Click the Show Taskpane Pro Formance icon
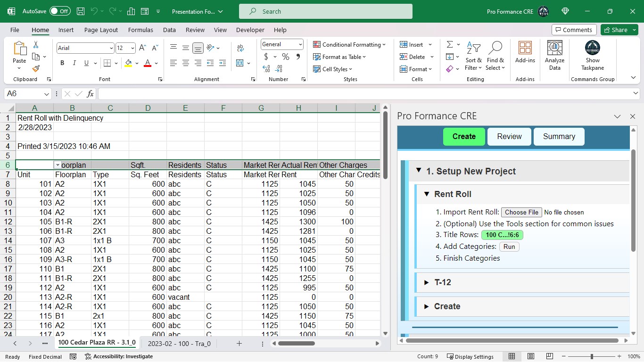 (x=592, y=48)
